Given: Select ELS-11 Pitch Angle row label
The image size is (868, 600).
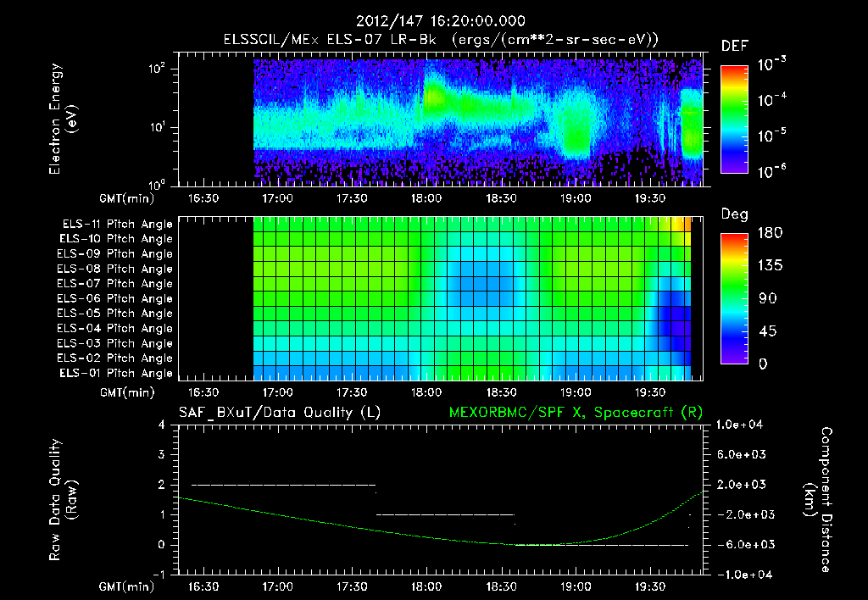Looking at the screenshot, I should pos(117,225).
